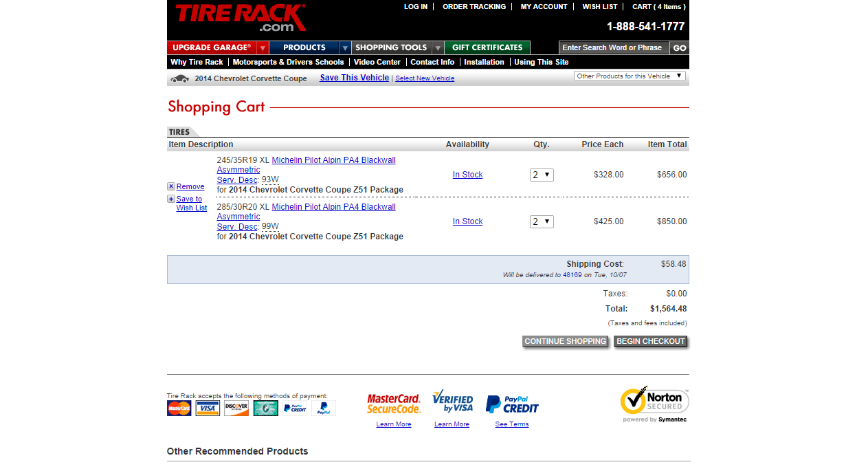Image resolution: width=868 pixels, height=469 pixels.
Task: Open Why Tire Rack page
Action: click(197, 62)
